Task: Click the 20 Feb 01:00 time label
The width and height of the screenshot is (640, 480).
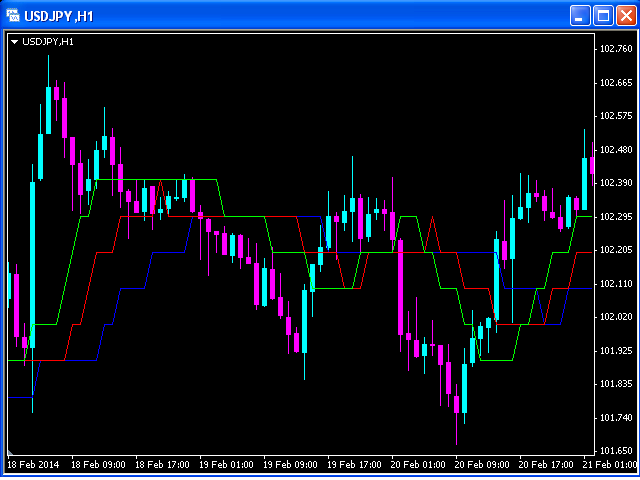Action: pos(418,464)
